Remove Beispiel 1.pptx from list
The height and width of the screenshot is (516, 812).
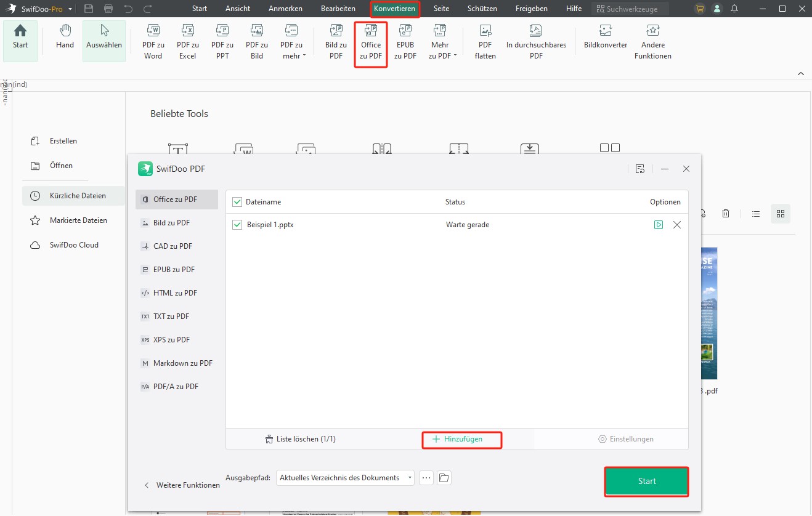point(677,225)
